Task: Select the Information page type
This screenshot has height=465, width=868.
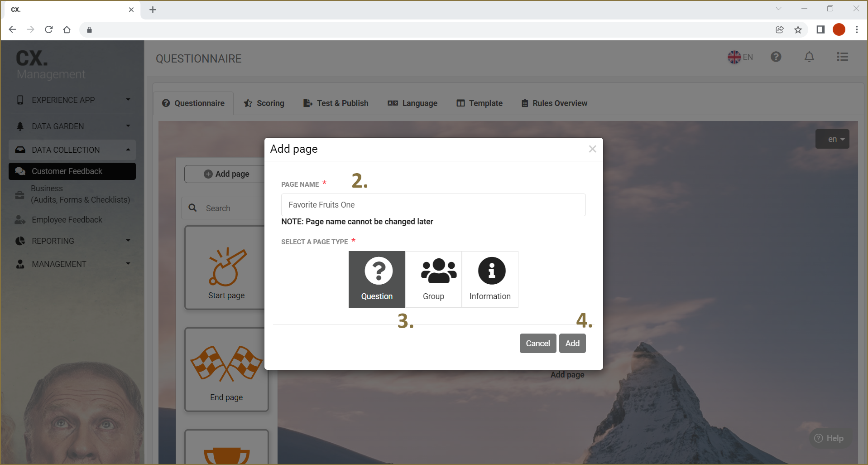Action: pos(490,279)
